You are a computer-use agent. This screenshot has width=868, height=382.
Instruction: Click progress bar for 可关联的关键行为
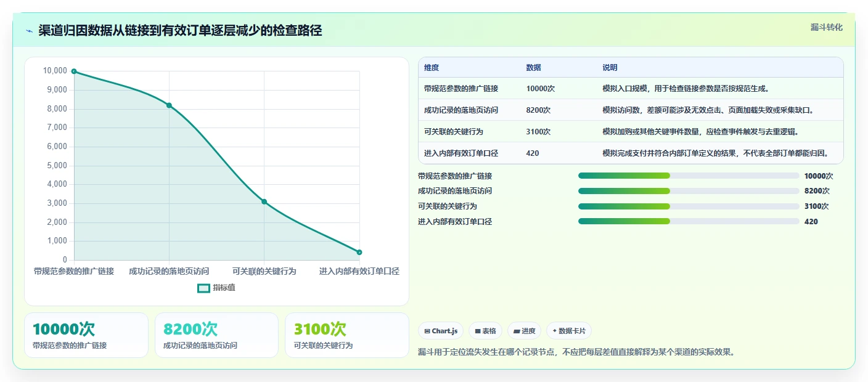(689, 206)
